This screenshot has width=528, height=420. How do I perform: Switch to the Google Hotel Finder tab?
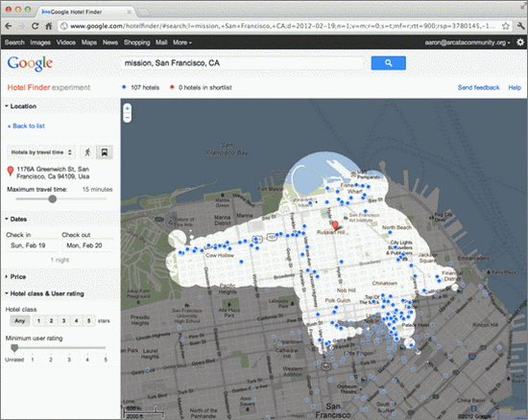click(x=85, y=12)
